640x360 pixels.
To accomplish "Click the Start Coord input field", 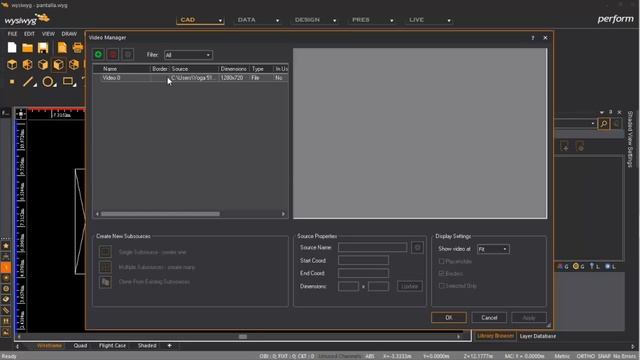I will (363, 260).
